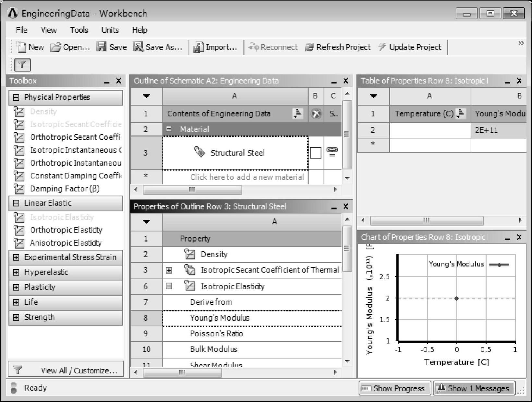Toggle the filter funnel icon below toolbar
Image resolution: width=532 pixels, height=402 pixels.
[x=22, y=65]
